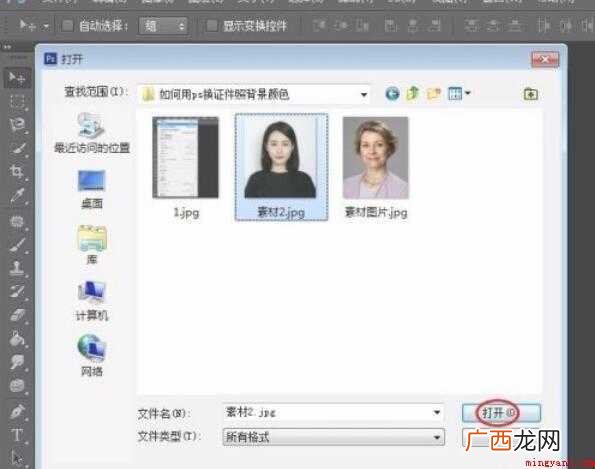595x469 pixels.
Task: Open Network (网络) location
Action: (92, 356)
